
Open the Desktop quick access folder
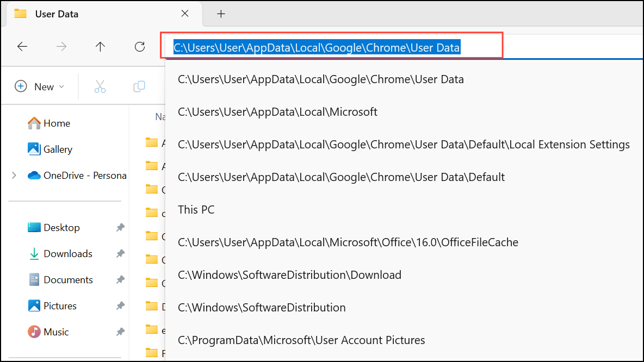[x=53, y=228]
